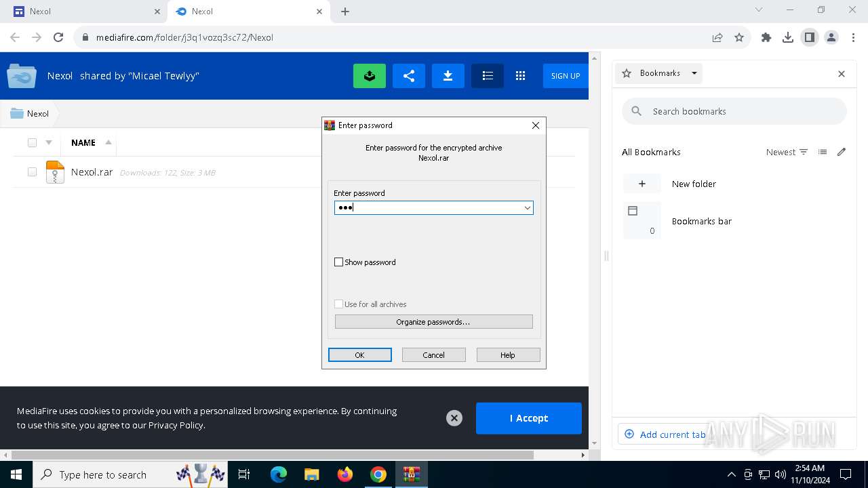This screenshot has width=868, height=488.
Task: Sort files by the NAME column
Action: click(x=83, y=142)
